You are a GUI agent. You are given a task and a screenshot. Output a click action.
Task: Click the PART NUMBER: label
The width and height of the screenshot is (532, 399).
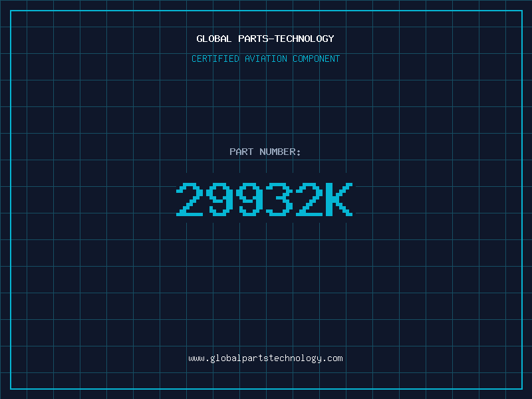click(x=265, y=152)
